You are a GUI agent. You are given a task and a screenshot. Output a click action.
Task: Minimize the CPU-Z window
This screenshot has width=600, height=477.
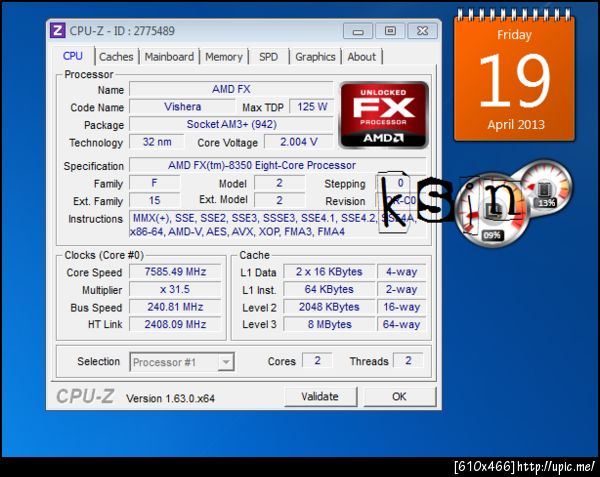(358, 31)
